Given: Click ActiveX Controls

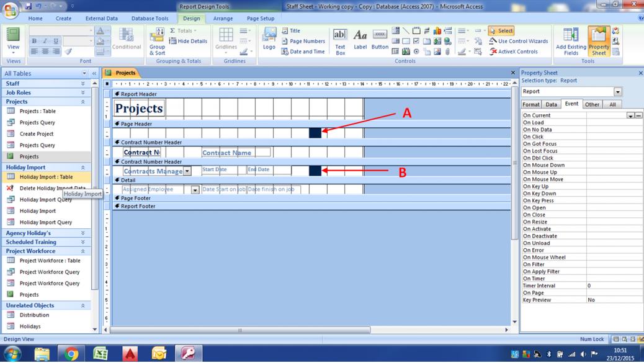Looking at the screenshot, I should pyautogui.click(x=513, y=52).
